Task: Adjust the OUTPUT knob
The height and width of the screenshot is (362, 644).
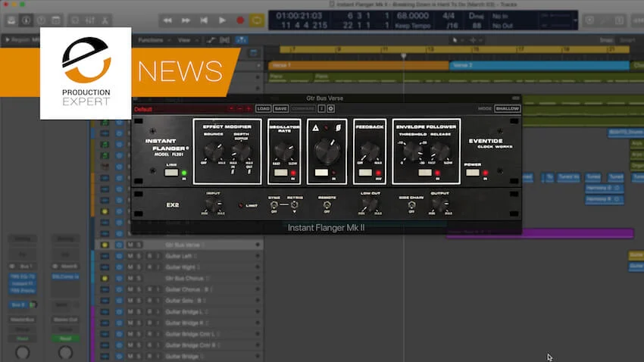Action: click(x=440, y=204)
